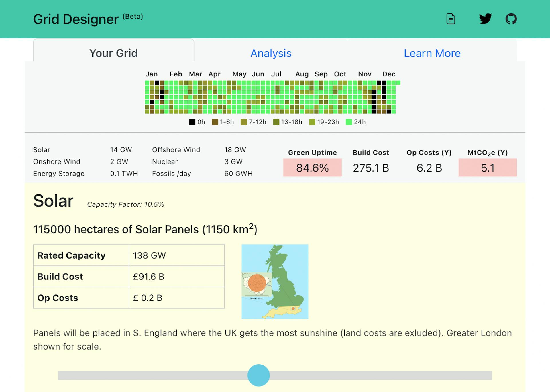Click the Solar section heading
550x392 pixels.
pyautogui.click(x=53, y=200)
